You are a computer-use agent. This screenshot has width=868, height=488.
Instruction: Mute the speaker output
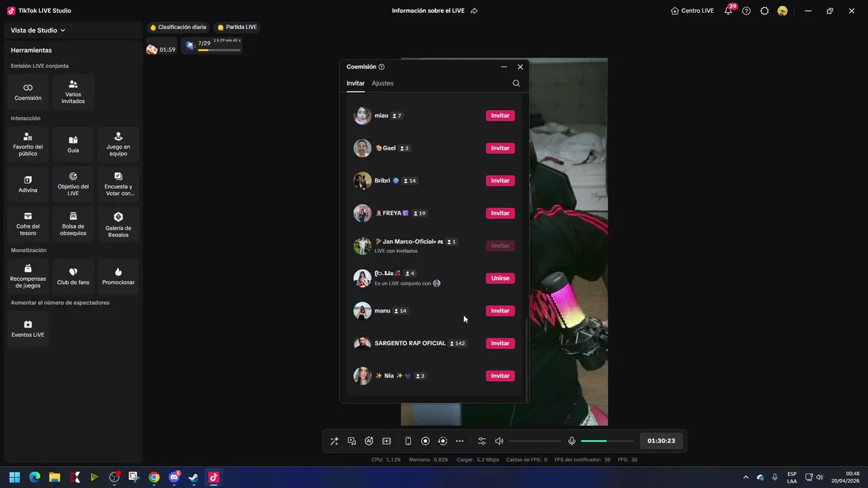point(499,441)
